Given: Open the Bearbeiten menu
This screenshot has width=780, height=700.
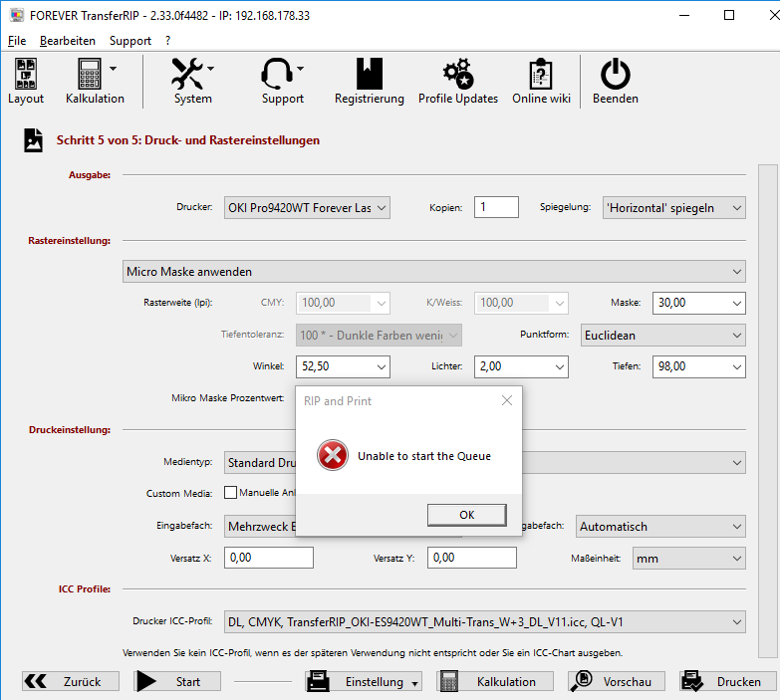Looking at the screenshot, I should (x=68, y=41).
